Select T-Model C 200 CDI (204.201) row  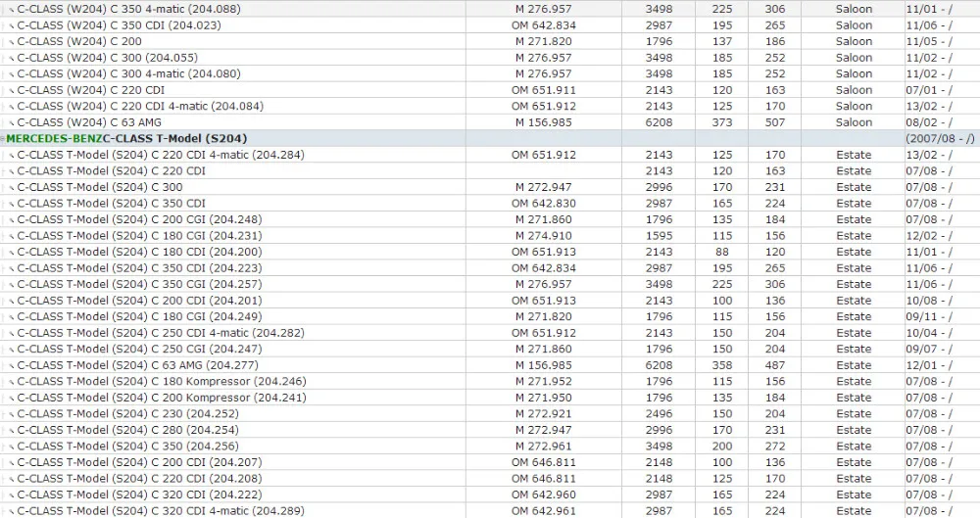point(490,301)
